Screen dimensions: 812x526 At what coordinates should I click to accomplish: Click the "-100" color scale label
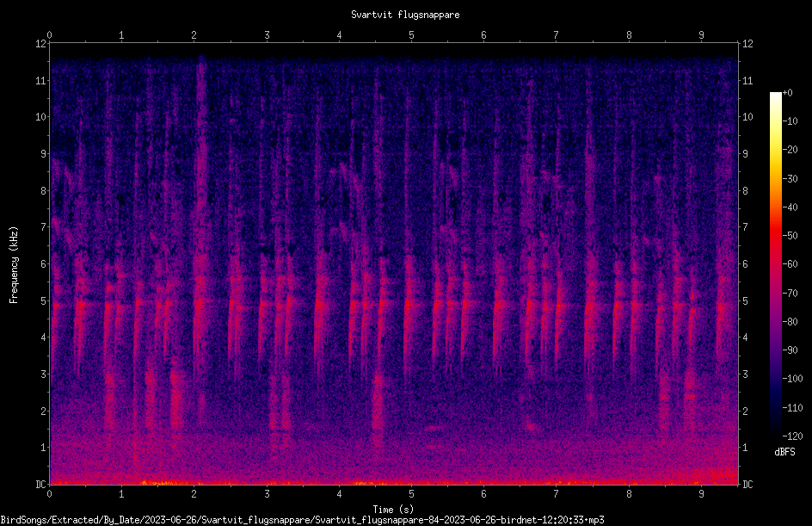792,379
